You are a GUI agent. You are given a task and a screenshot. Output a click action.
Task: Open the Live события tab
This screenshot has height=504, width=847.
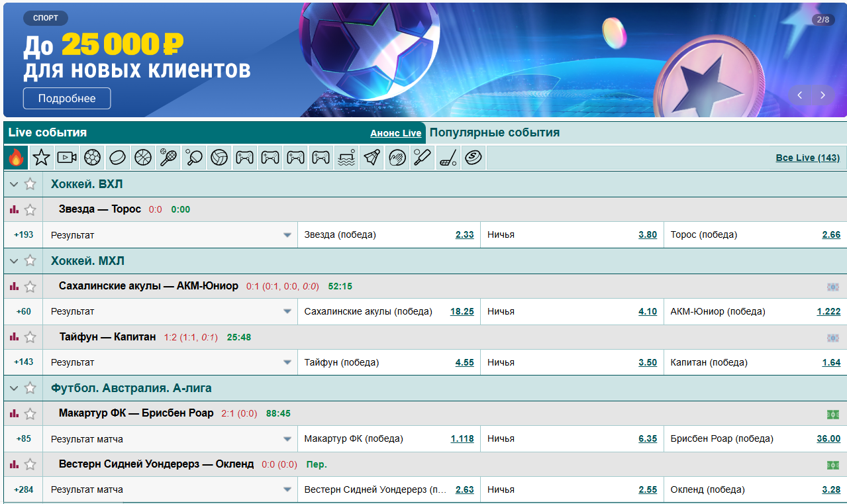pyautogui.click(x=48, y=132)
